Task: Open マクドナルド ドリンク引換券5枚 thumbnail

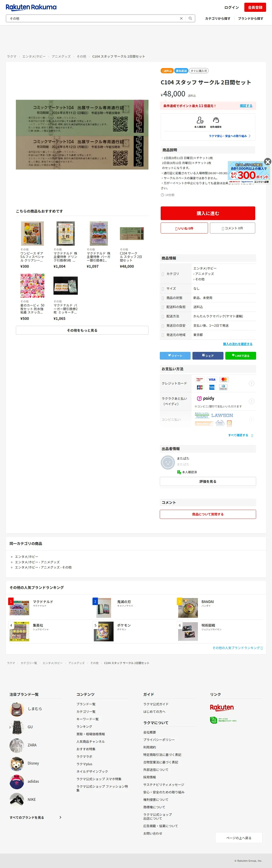Action: 66,233
